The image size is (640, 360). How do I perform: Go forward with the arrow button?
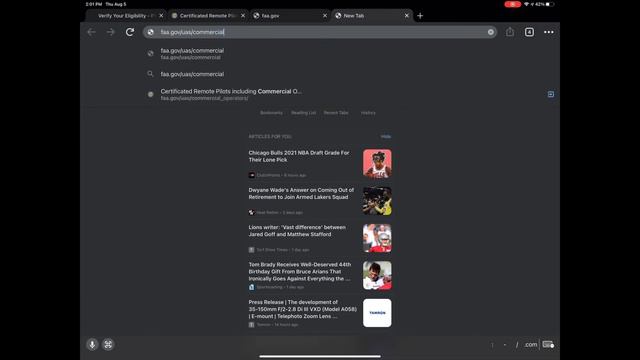coord(111,32)
